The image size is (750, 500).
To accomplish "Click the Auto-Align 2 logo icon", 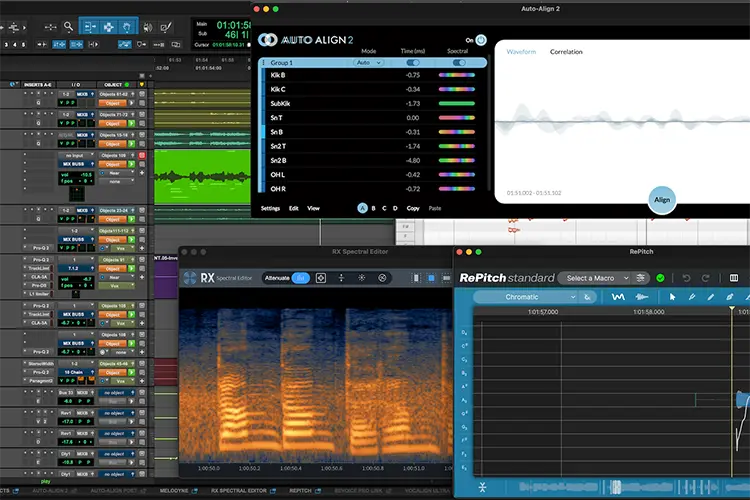I will pos(267,40).
